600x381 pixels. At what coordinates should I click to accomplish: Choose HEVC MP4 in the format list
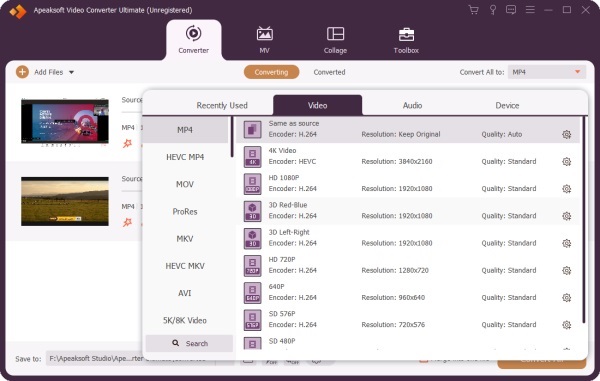[185, 157]
